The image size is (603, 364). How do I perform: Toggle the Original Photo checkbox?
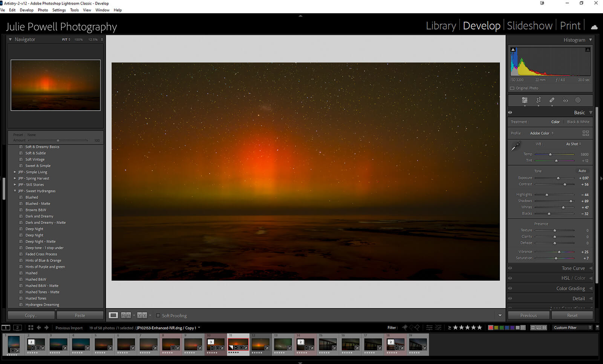tap(512, 88)
